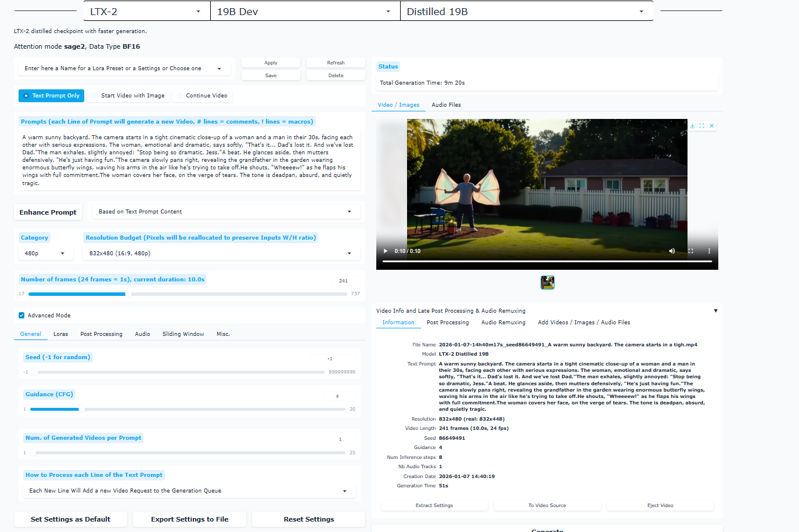Click into the Prompts text area
Viewport: 799px width, 532px height.
pyautogui.click(x=189, y=160)
